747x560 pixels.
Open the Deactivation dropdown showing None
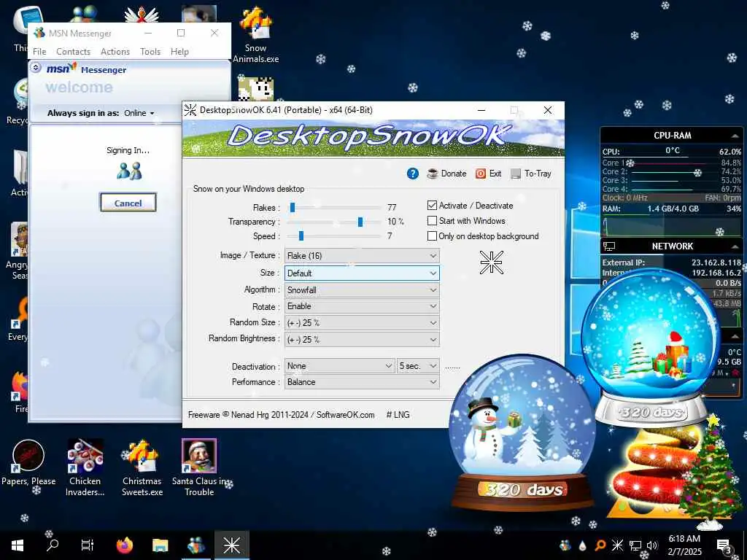340,366
